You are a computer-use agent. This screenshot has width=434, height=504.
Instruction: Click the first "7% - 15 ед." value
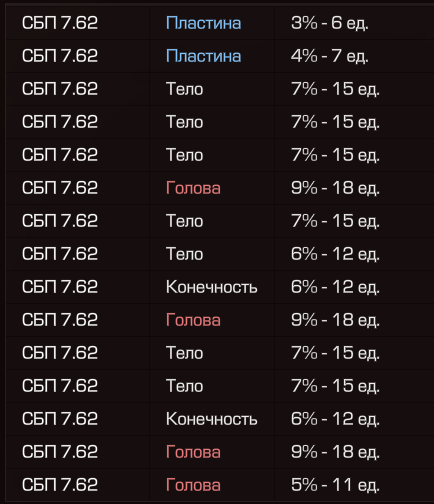click(335, 89)
